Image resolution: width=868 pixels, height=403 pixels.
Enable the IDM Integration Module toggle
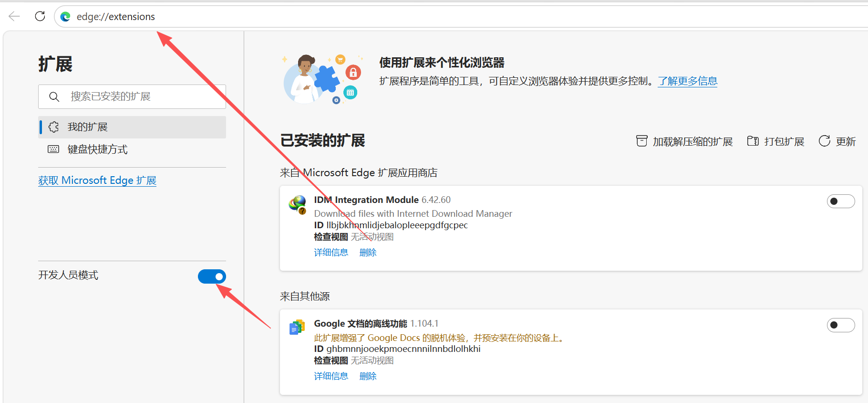click(x=840, y=201)
